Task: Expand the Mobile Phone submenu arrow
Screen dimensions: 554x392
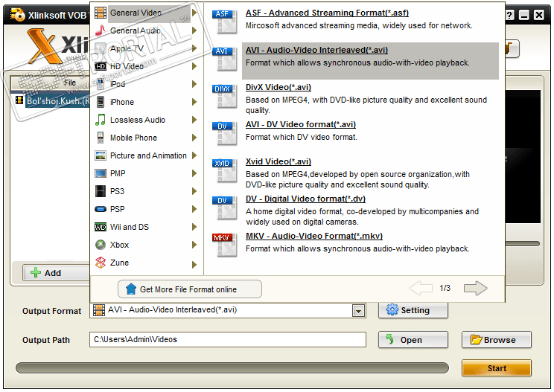Action: click(194, 138)
